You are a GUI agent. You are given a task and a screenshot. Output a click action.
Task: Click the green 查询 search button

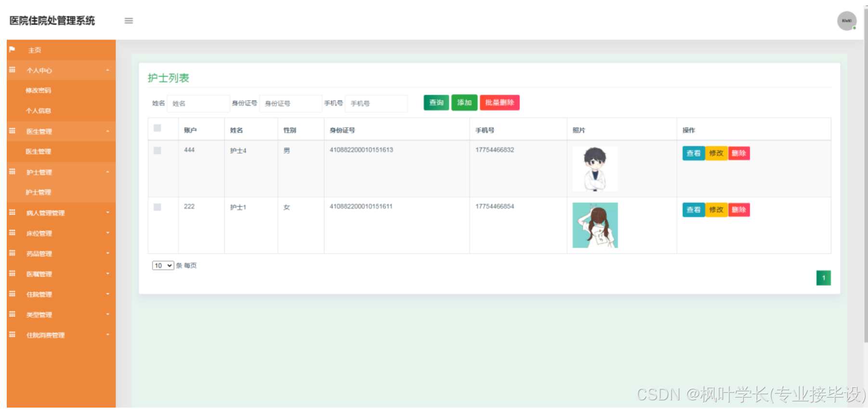[x=436, y=103]
